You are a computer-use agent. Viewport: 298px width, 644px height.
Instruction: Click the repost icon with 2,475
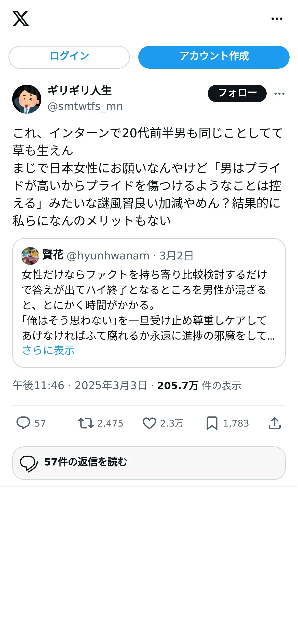pos(86,423)
